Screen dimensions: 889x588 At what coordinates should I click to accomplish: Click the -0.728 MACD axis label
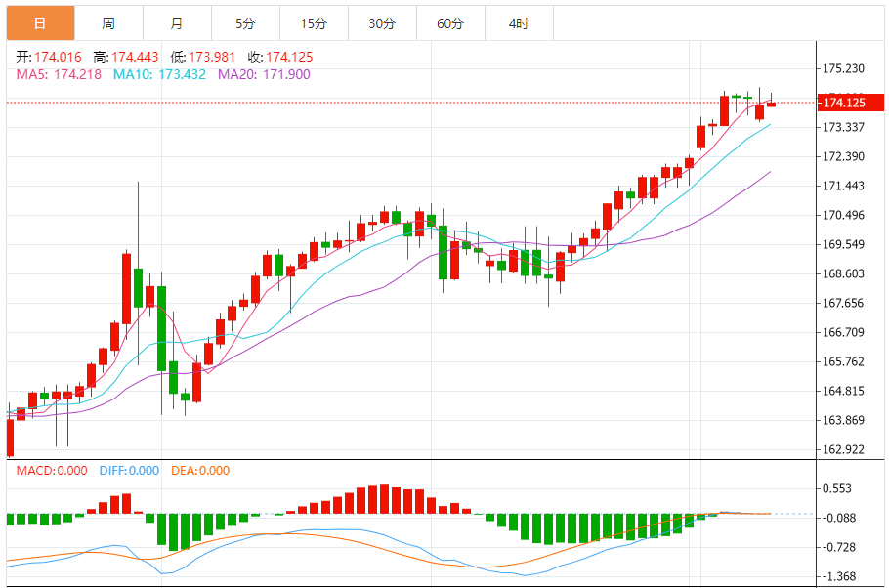click(837, 547)
